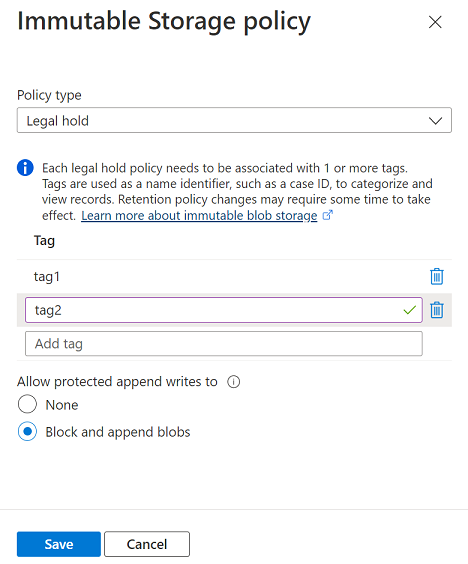Click the Tag column header
This screenshot has width=468, height=564.
tap(44, 241)
